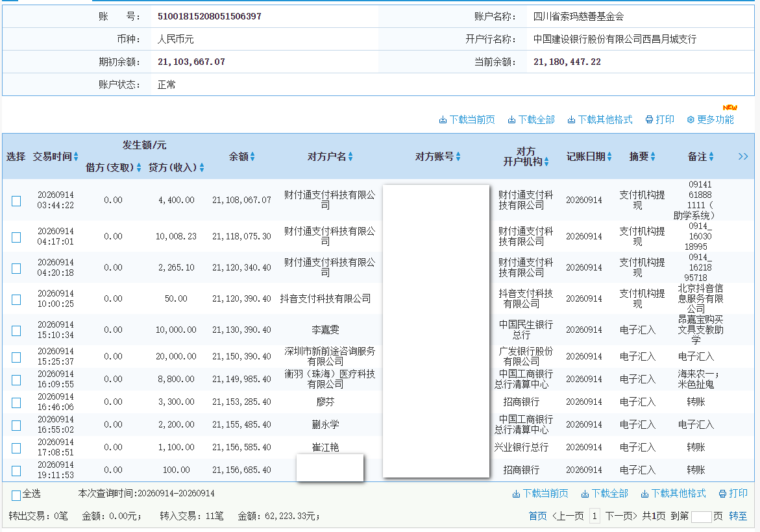The width and height of the screenshot is (760, 532).
Task: Go to 下一页 next page
Action: (x=621, y=516)
